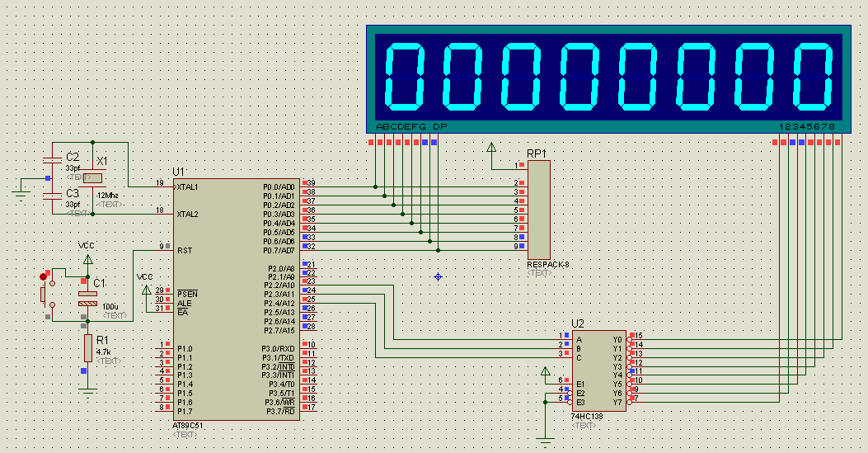The image size is (868, 453).
Task: Select the 74HC138 decoder U2 body
Action: pos(598,370)
